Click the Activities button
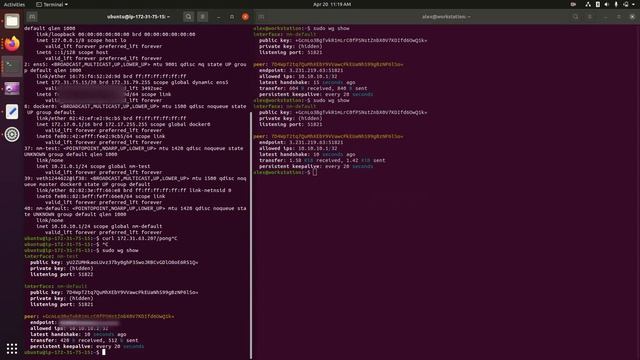The image size is (640, 360). [x=14, y=4]
